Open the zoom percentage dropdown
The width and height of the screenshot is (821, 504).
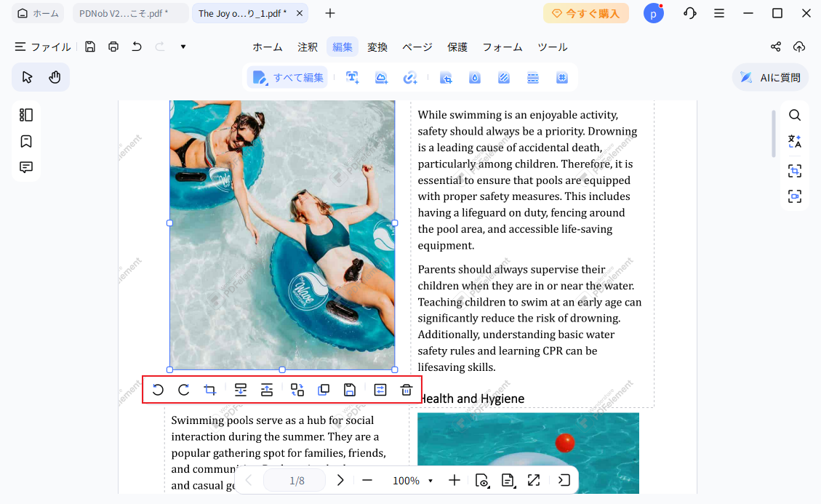click(430, 480)
